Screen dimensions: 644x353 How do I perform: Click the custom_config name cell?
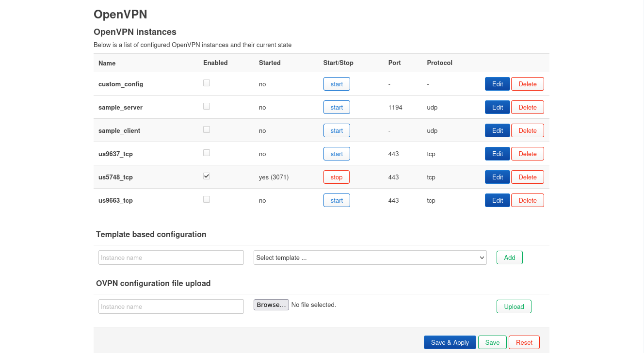121,84
